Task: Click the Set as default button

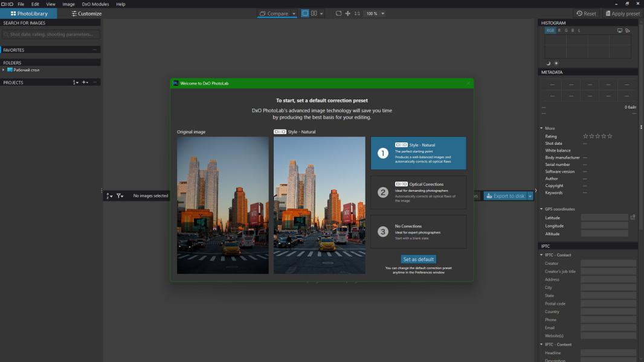Action: [x=419, y=259]
